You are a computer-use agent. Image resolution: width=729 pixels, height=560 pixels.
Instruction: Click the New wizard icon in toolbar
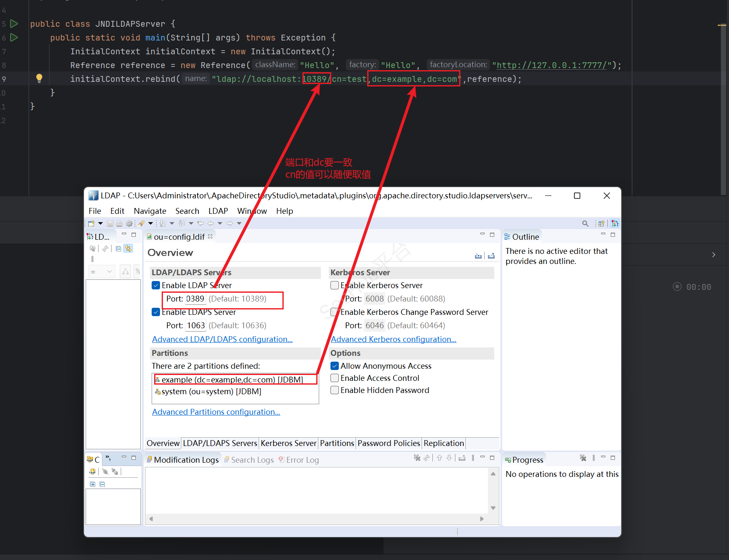click(91, 223)
